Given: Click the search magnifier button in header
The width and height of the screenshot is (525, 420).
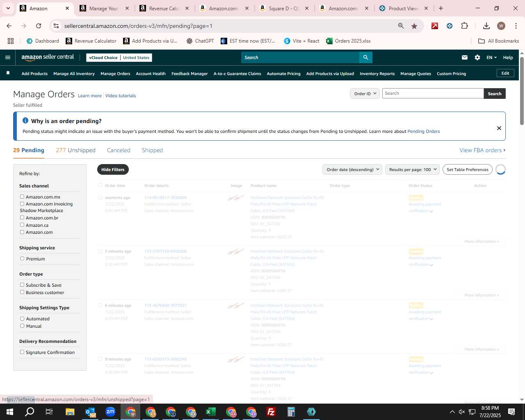Looking at the screenshot, I should click(x=365, y=57).
